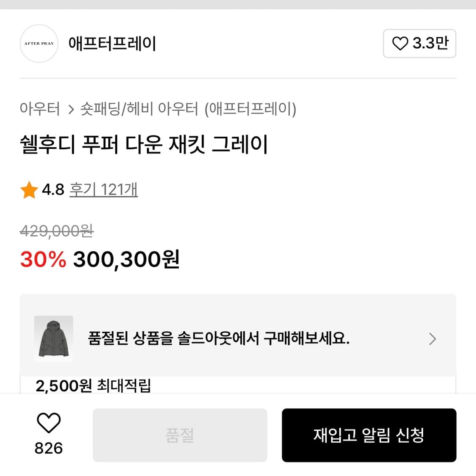The height and width of the screenshot is (476, 476).
Task: Go to the 아우터 breadcrumb category
Action: coord(40,109)
